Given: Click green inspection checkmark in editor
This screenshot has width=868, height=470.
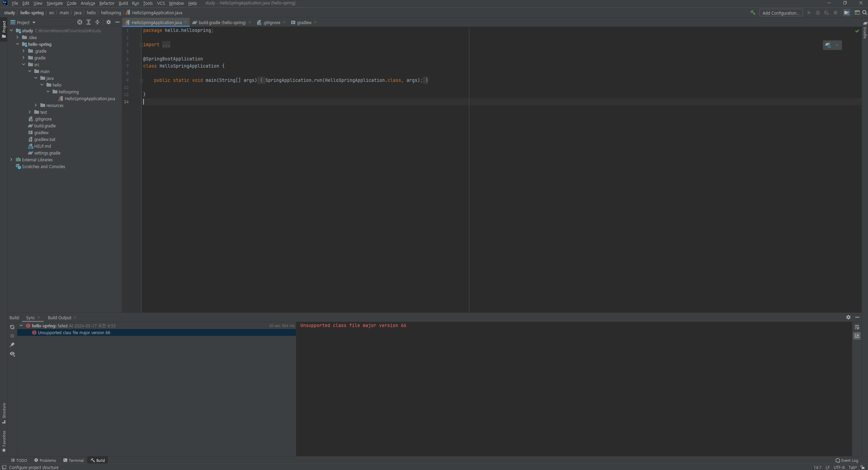Looking at the screenshot, I should coord(857,31).
